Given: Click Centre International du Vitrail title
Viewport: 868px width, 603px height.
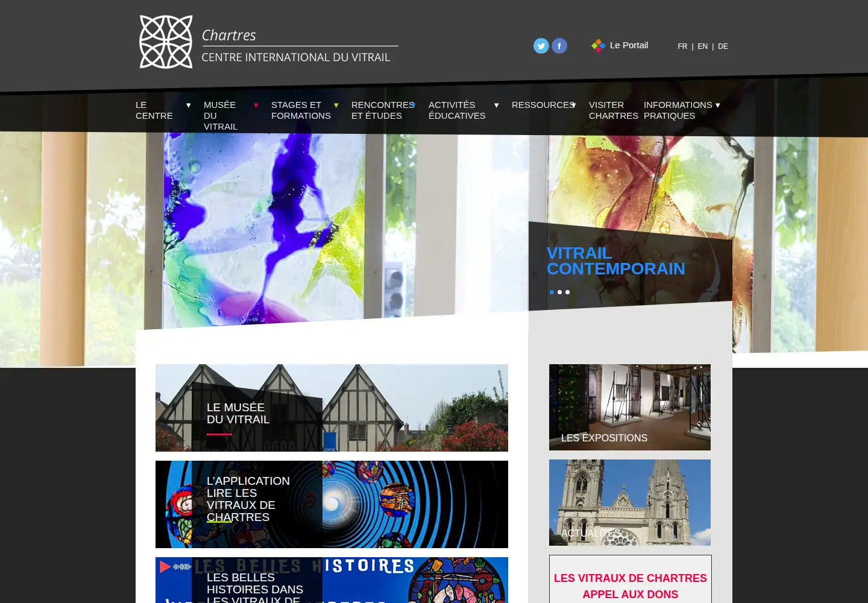Looking at the screenshot, I should pyautogui.click(x=295, y=57).
